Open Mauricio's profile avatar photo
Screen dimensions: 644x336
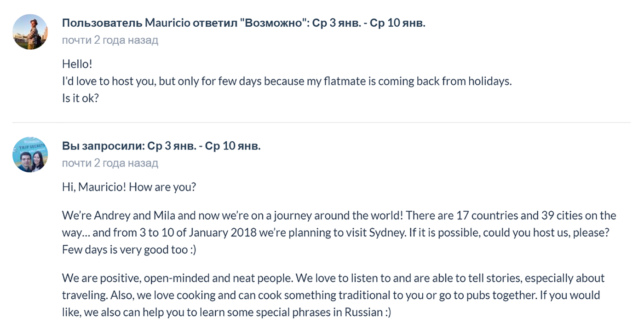(x=30, y=32)
